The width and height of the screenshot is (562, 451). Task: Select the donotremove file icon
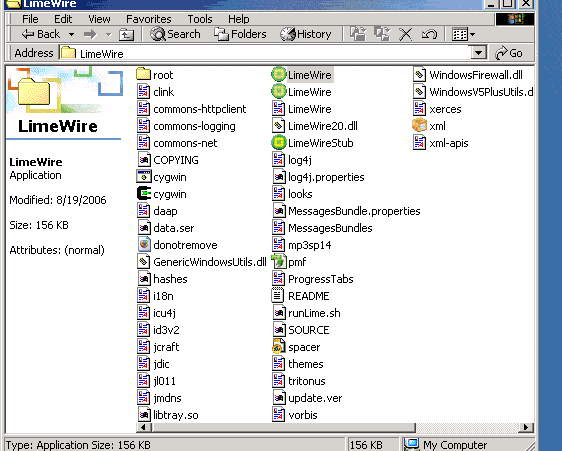click(144, 245)
